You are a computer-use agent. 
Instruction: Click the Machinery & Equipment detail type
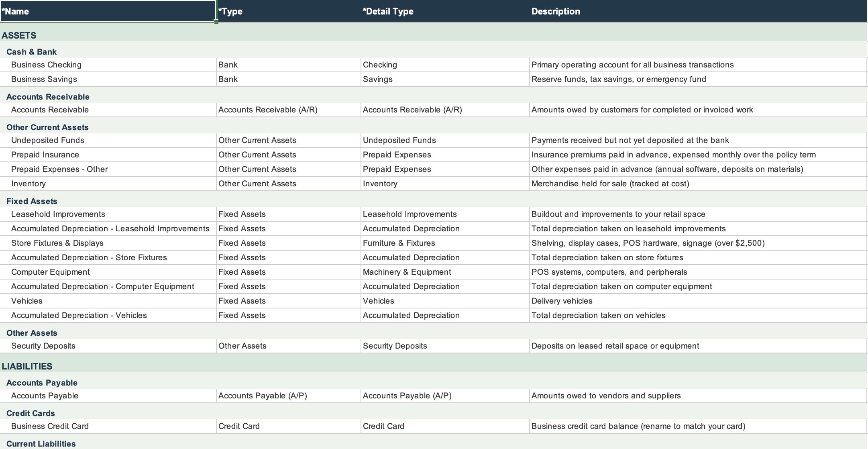[445, 272]
